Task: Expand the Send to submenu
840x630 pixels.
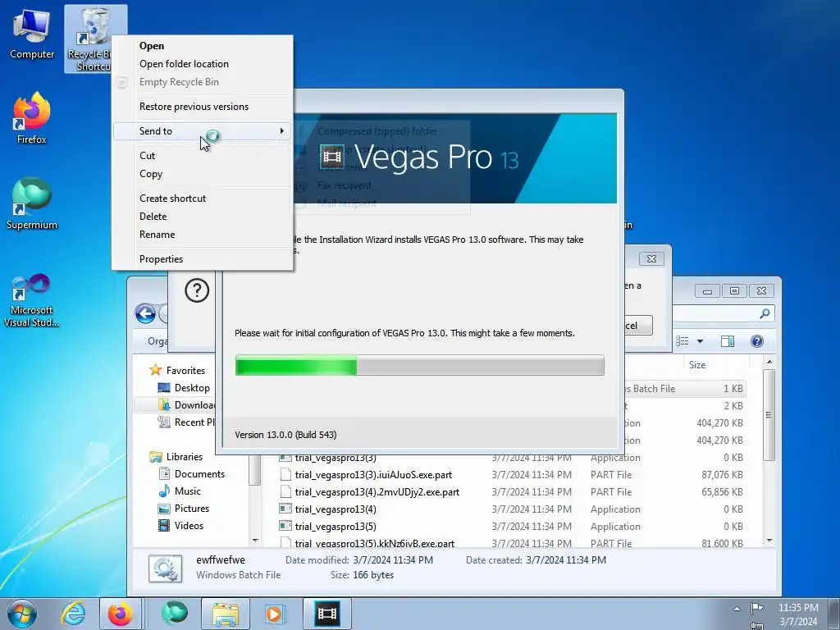Action: pos(202,131)
